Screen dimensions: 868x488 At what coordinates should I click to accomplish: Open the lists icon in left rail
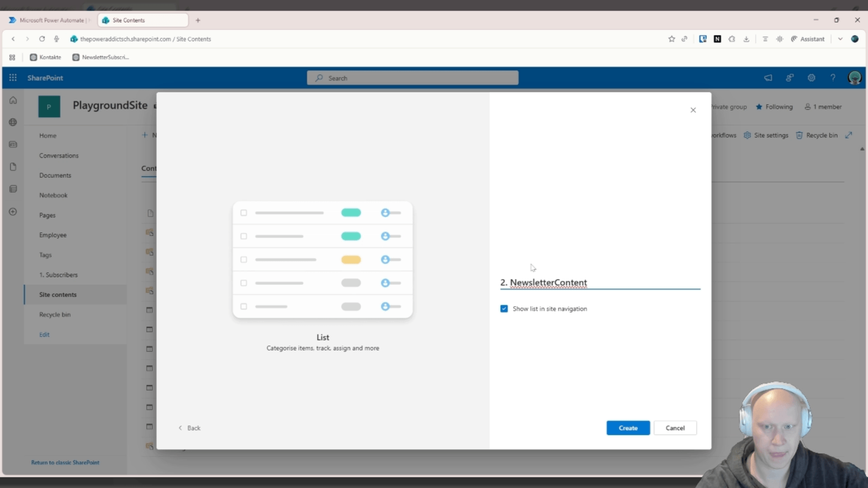[x=13, y=189]
